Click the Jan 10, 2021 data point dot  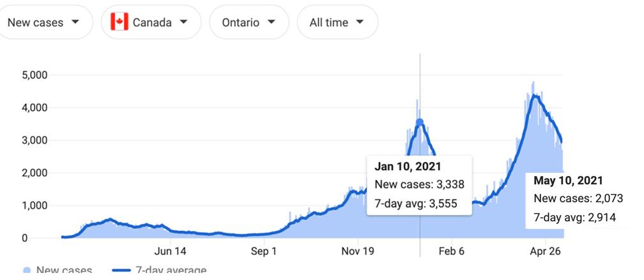coord(420,122)
